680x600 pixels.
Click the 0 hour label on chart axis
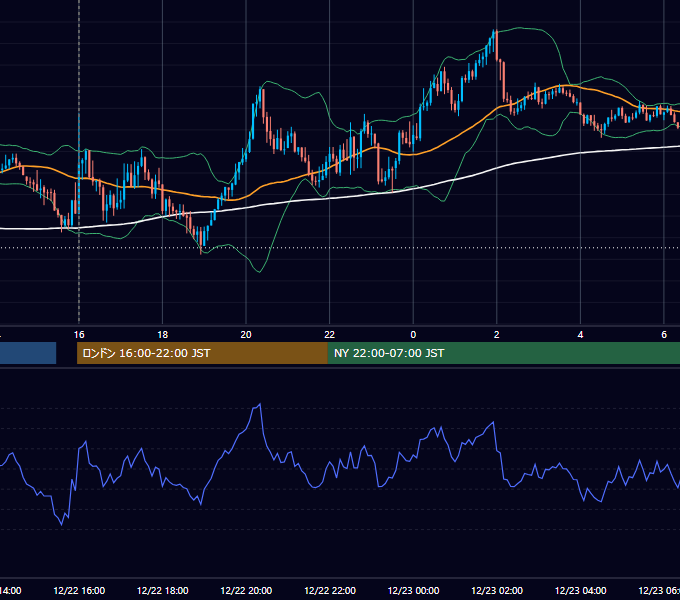click(413, 335)
